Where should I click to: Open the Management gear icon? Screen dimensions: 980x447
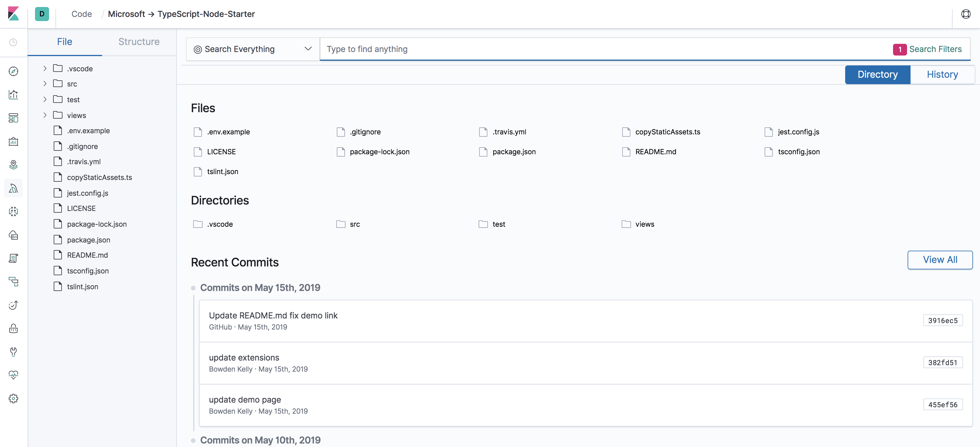click(13, 398)
